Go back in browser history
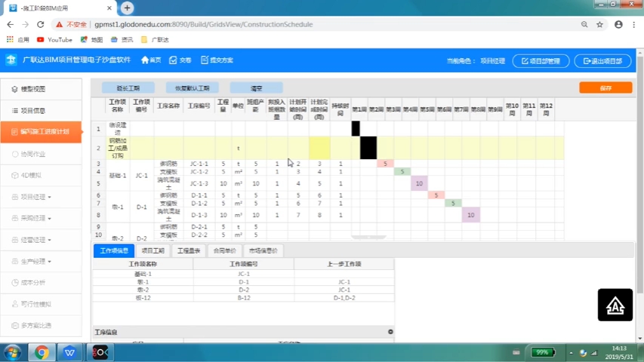 tap(11, 25)
